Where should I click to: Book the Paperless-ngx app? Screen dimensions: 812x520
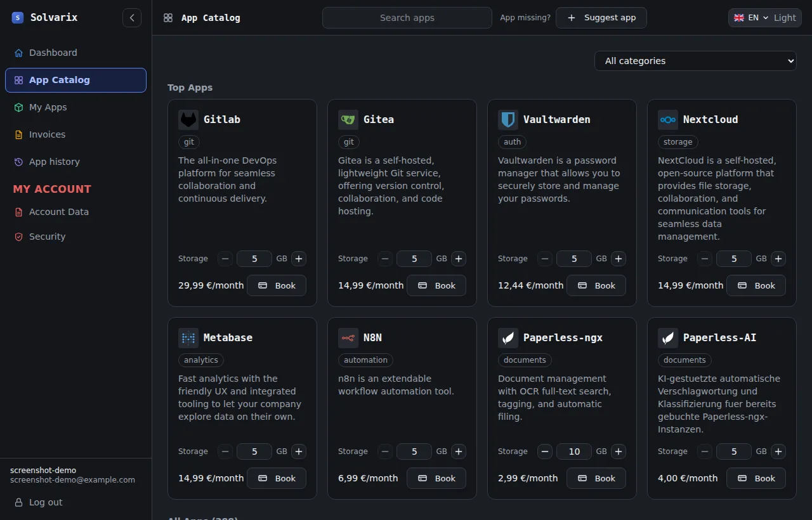click(x=596, y=478)
